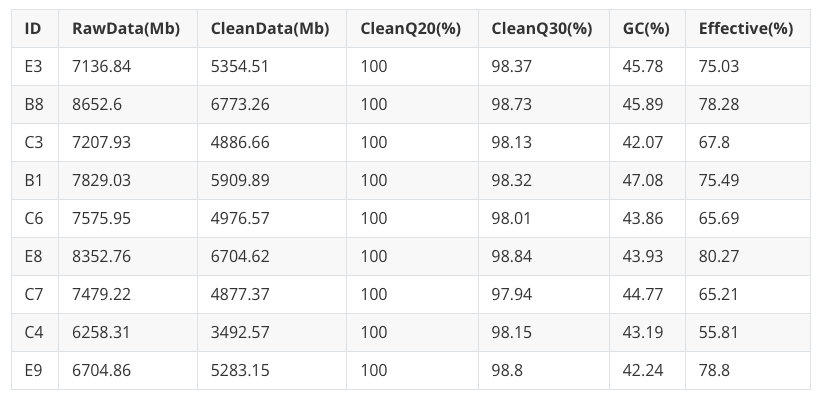Select GC value 47.08
This screenshot has height=402, width=817.
642,180
